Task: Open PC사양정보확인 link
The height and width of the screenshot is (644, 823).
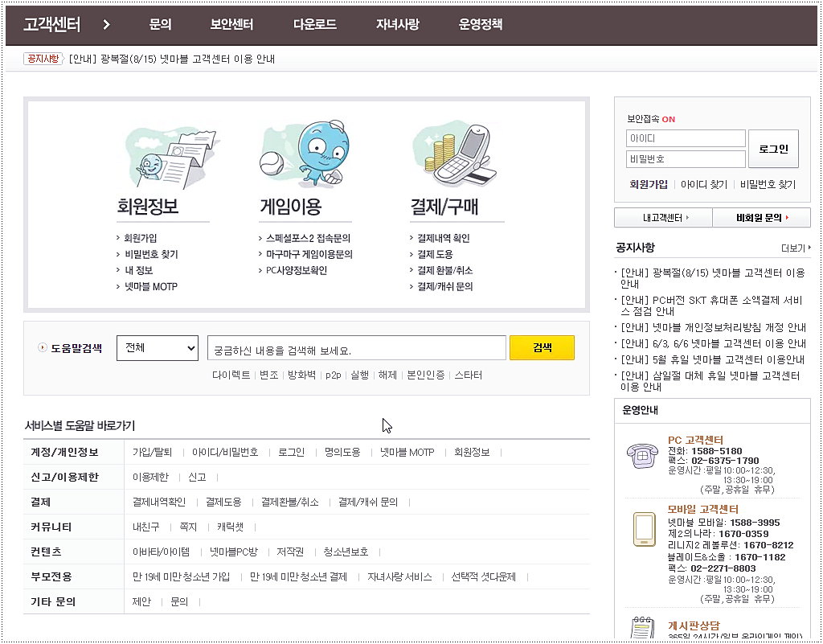Action: tap(296, 270)
